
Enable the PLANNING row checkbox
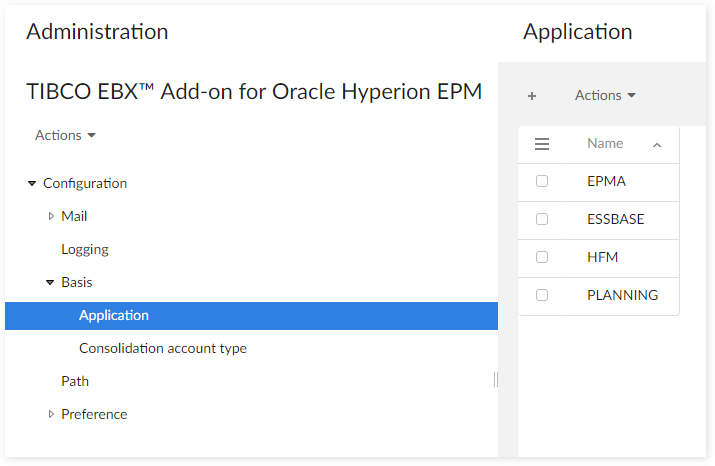click(542, 295)
